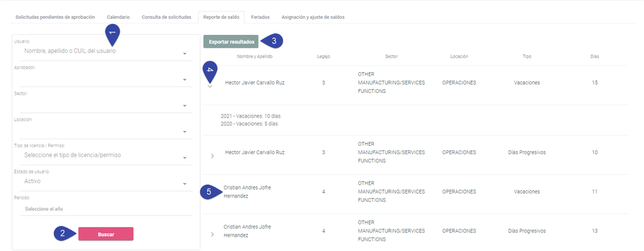
Task: Click Días Progresivos type in Hector's row
Action: (x=527, y=152)
